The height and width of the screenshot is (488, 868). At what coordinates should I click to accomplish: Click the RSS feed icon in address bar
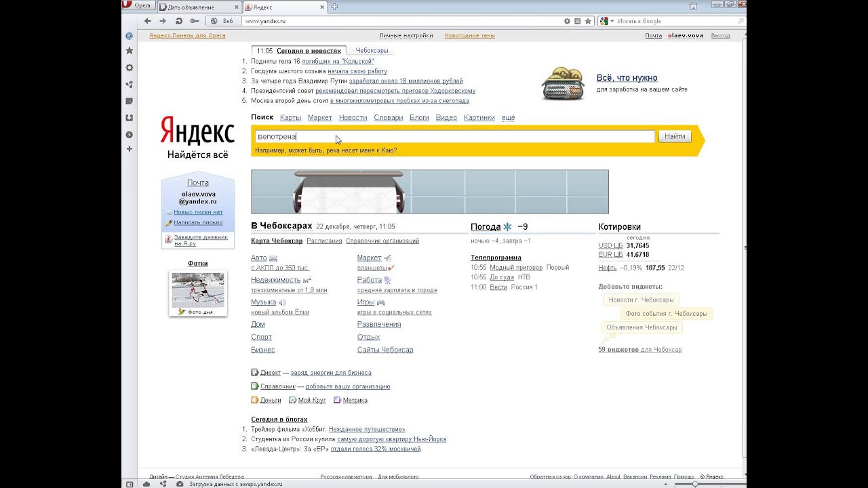pos(577,21)
